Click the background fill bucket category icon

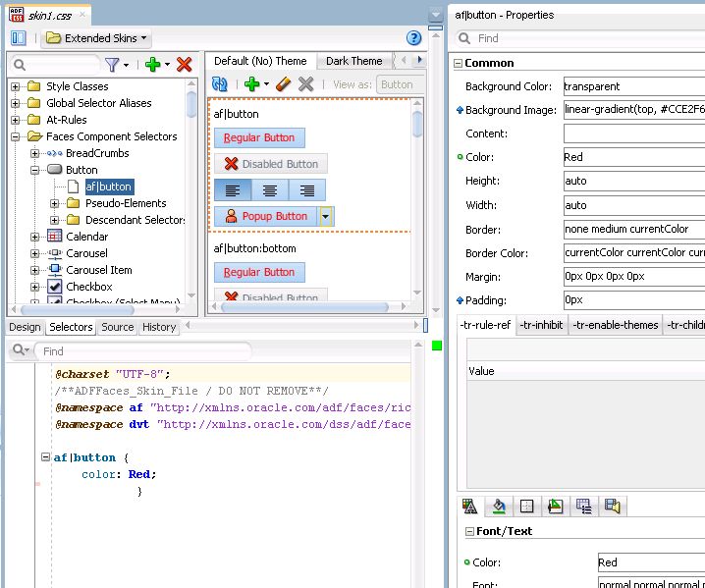coord(499,507)
